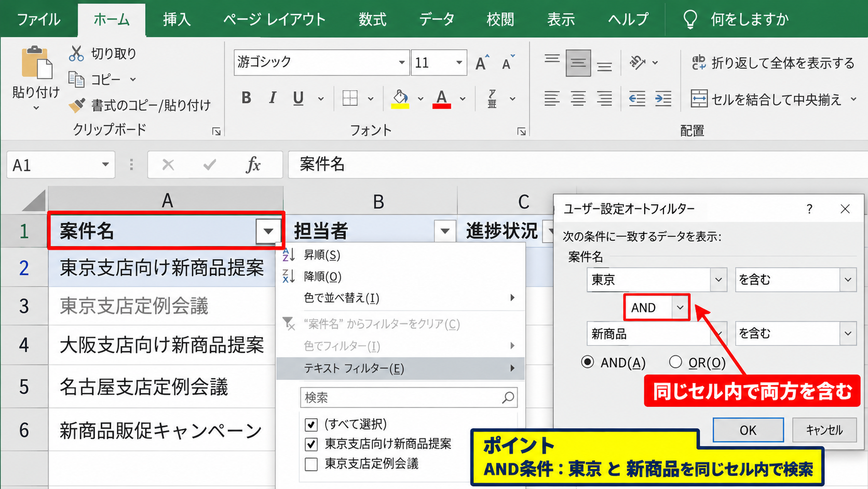Click the decrease indent icon

coord(637,98)
